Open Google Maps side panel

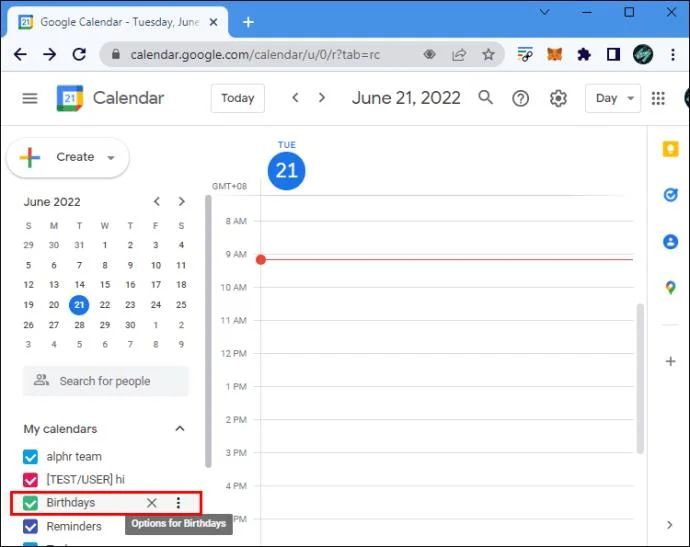pos(670,287)
